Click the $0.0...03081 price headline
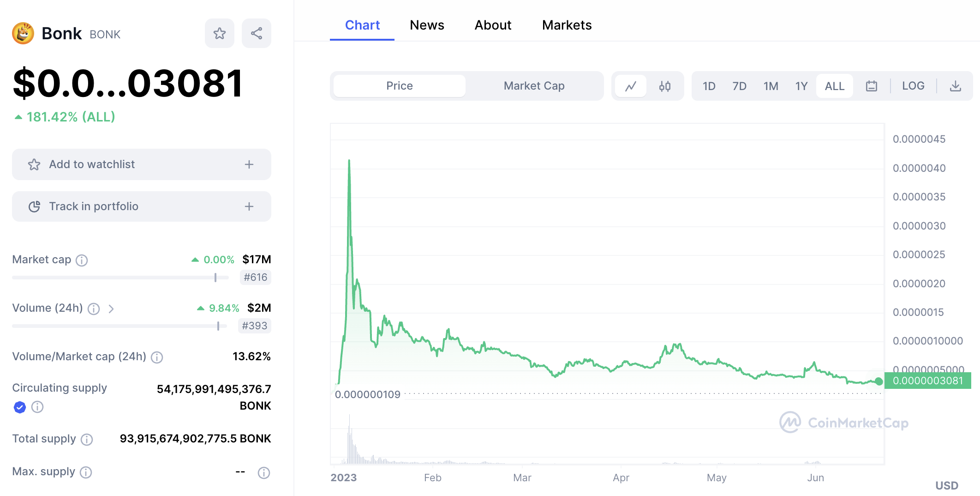The height and width of the screenshot is (496, 980). 128,83
